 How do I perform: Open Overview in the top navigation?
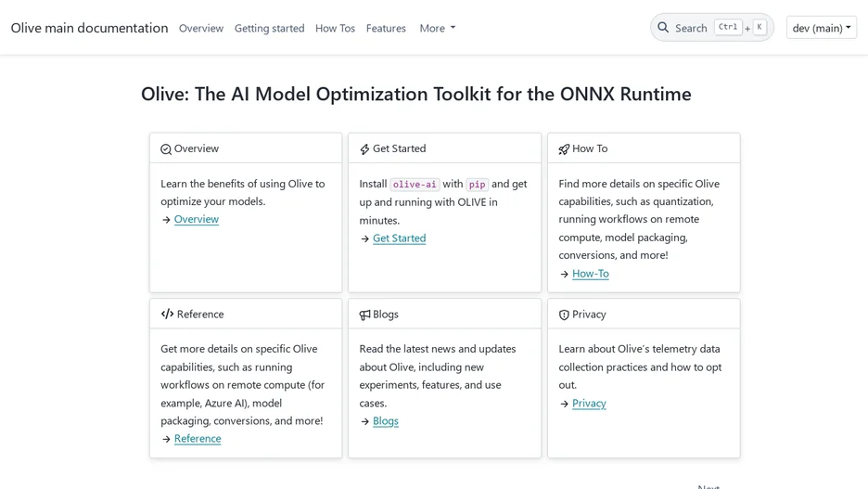click(x=201, y=28)
